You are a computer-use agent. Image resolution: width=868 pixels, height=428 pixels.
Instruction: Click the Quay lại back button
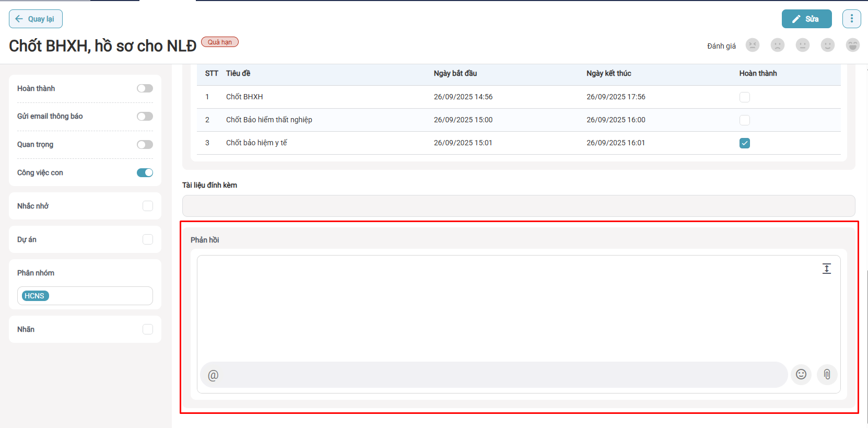tap(36, 19)
